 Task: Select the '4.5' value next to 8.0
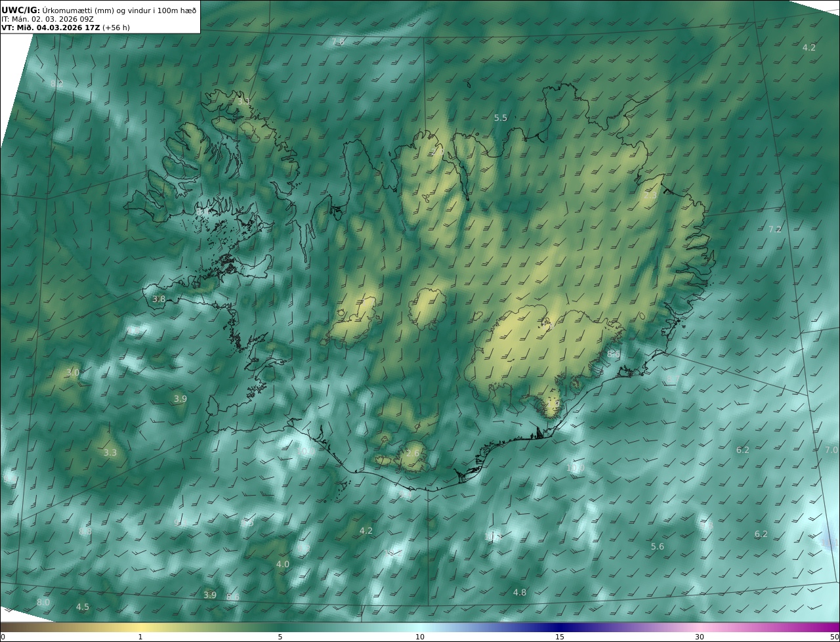coord(83,607)
